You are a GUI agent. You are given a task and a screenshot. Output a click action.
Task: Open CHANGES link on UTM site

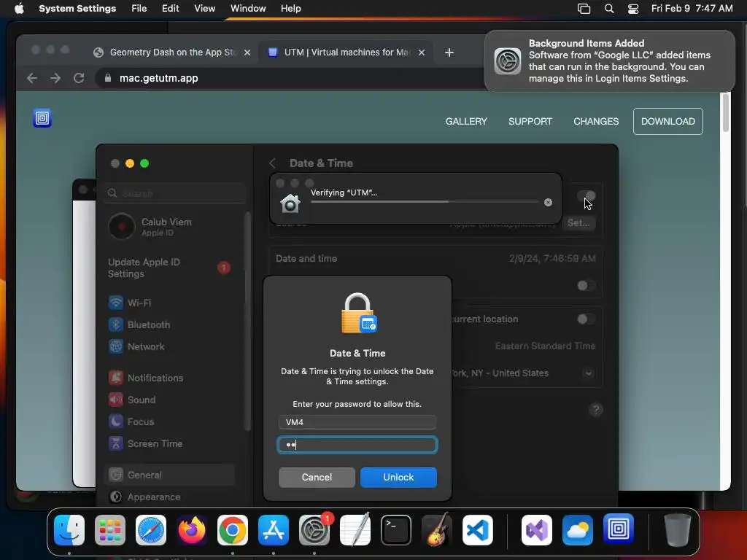596,122
